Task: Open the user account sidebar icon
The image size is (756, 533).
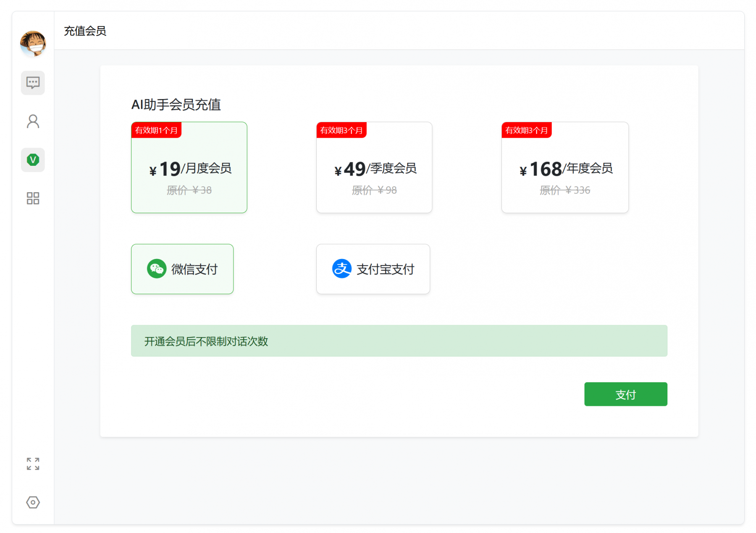Action: [33, 121]
